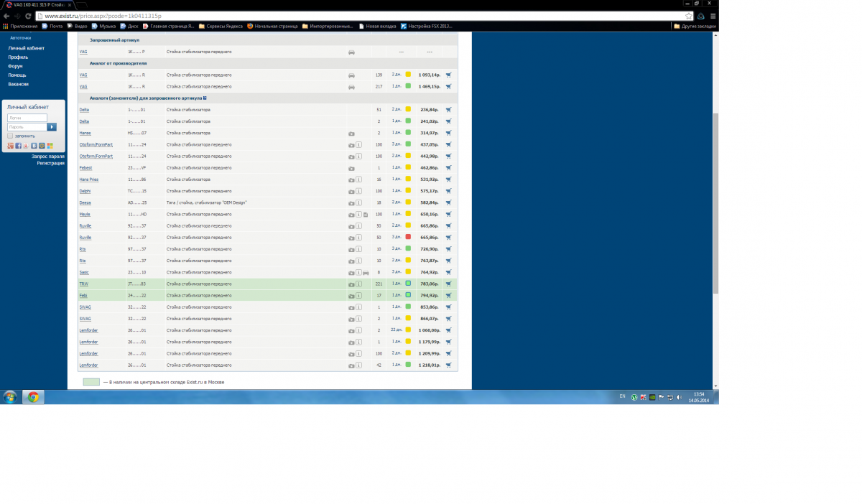Open Помощь in sidebar menu
The height and width of the screenshot is (504, 862).
(17, 75)
